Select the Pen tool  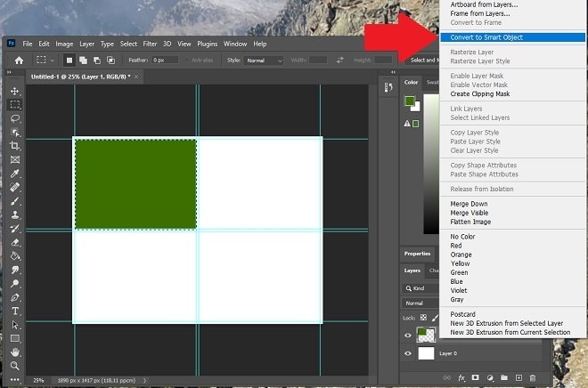[x=15, y=297]
